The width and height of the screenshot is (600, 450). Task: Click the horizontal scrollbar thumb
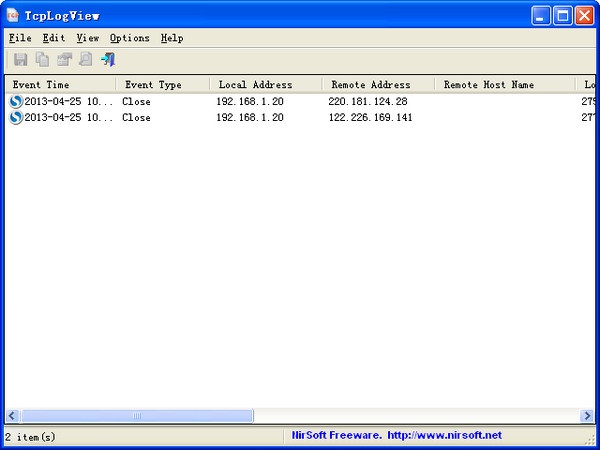point(137,416)
